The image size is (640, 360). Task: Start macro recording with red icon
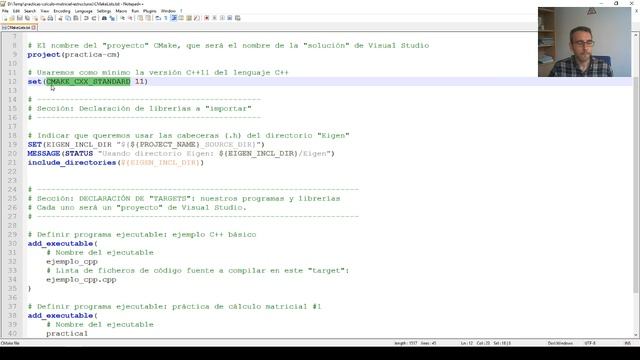tap(207, 18)
